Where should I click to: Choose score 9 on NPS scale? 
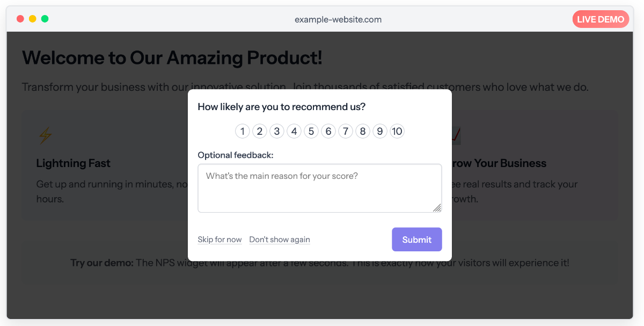pyautogui.click(x=380, y=131)
